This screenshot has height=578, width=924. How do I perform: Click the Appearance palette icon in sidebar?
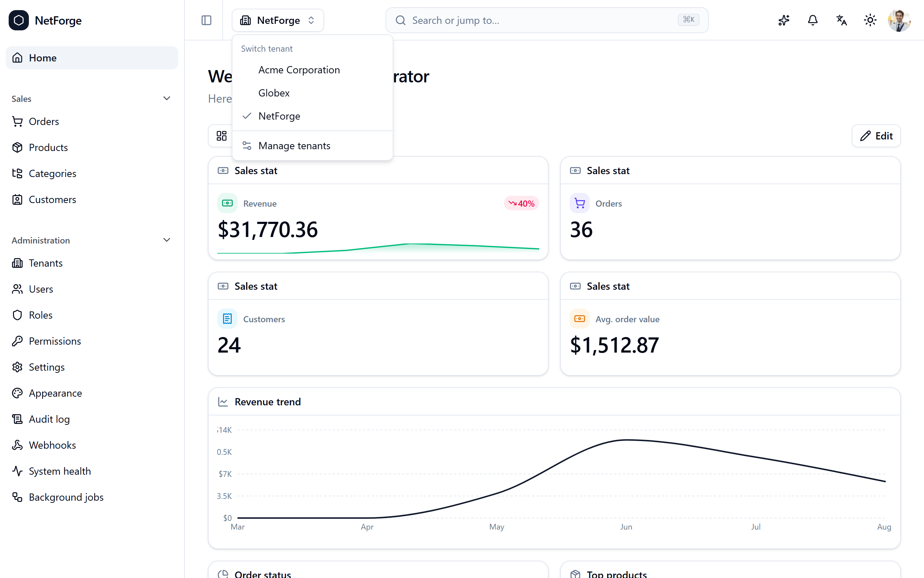(17, 393)
